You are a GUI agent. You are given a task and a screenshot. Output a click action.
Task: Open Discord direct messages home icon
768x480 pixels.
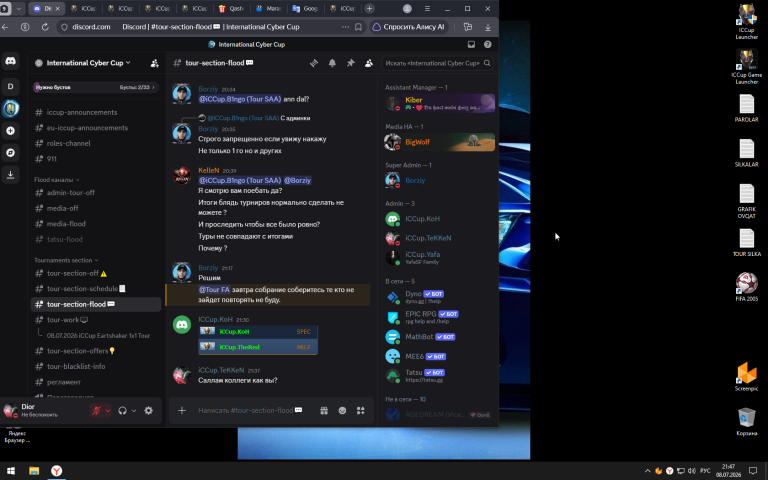click(x=10, y=61)
